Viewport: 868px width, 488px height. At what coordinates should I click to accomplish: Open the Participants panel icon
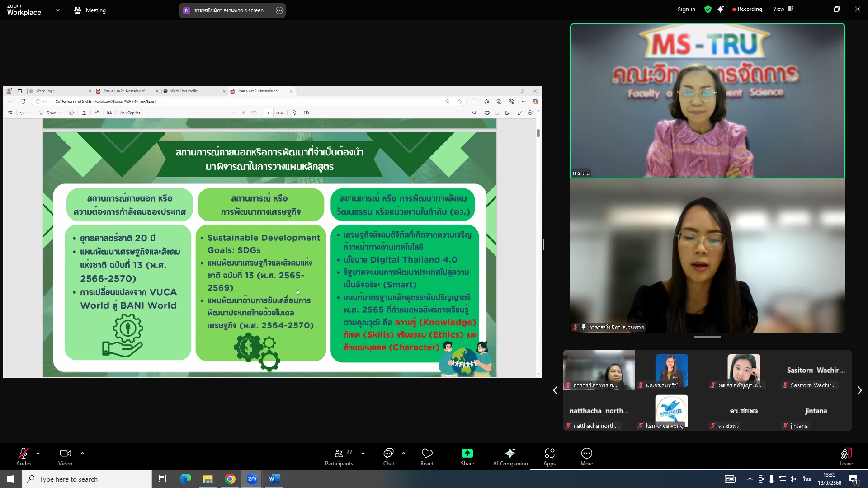click(339, 453)
